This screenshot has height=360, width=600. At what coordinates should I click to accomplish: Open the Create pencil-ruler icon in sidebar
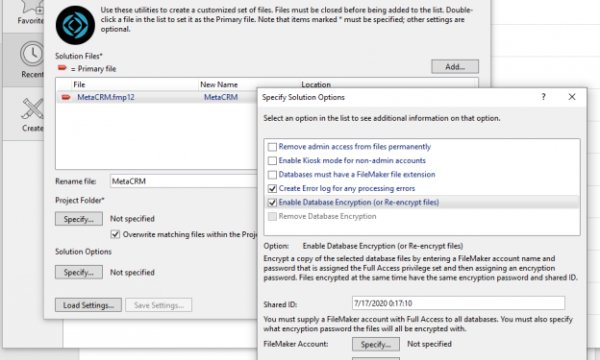click(32, 109)
